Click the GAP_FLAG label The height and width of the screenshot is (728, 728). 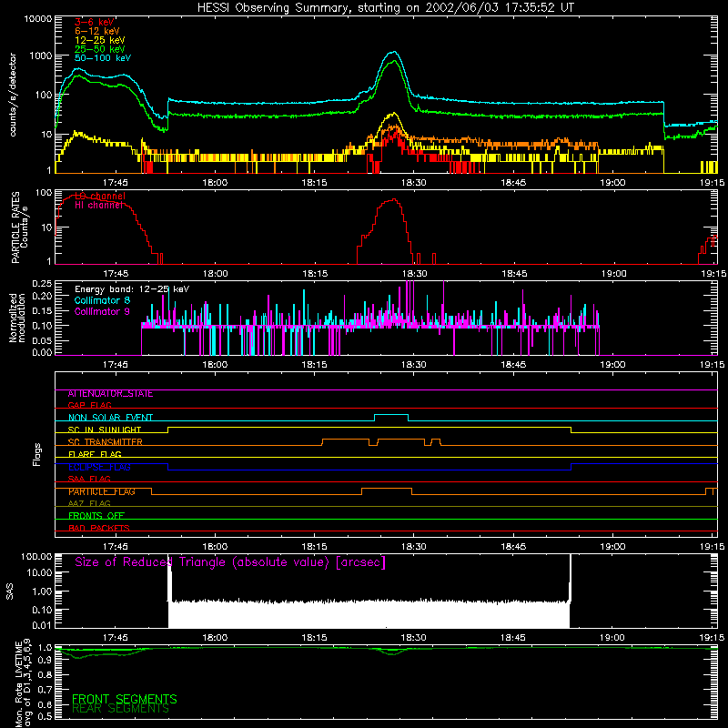pos(89,406)
